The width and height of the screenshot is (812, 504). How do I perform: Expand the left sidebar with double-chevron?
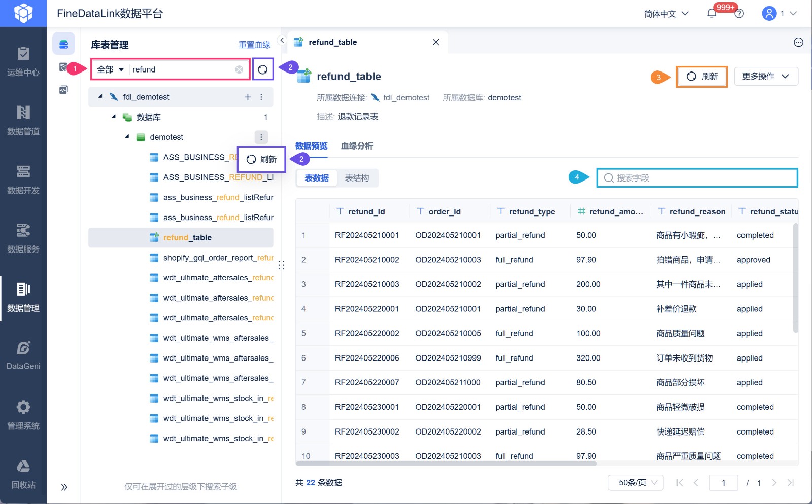pyautogui.click(x=64, y=487)
